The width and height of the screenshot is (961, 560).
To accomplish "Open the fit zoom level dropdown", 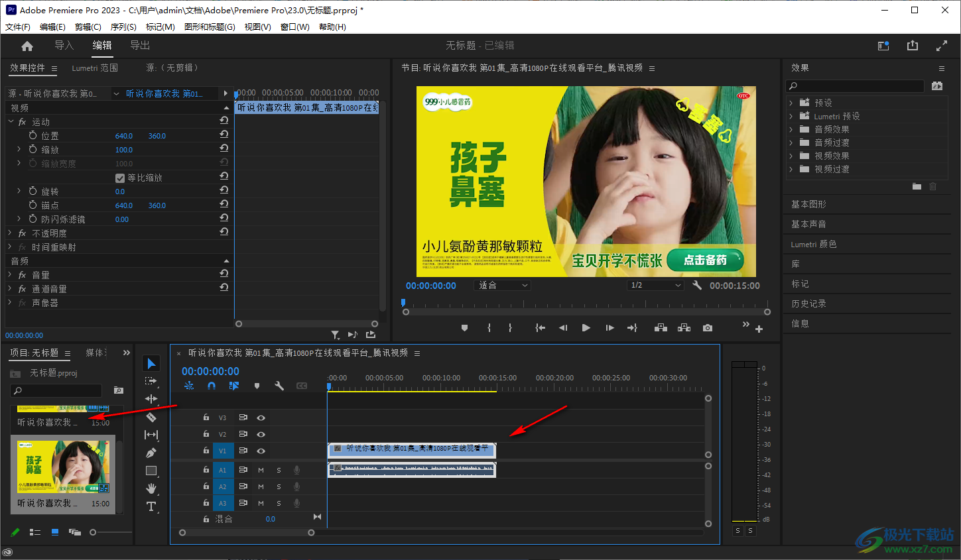I will pyautogui.click(x=504, y=285).
